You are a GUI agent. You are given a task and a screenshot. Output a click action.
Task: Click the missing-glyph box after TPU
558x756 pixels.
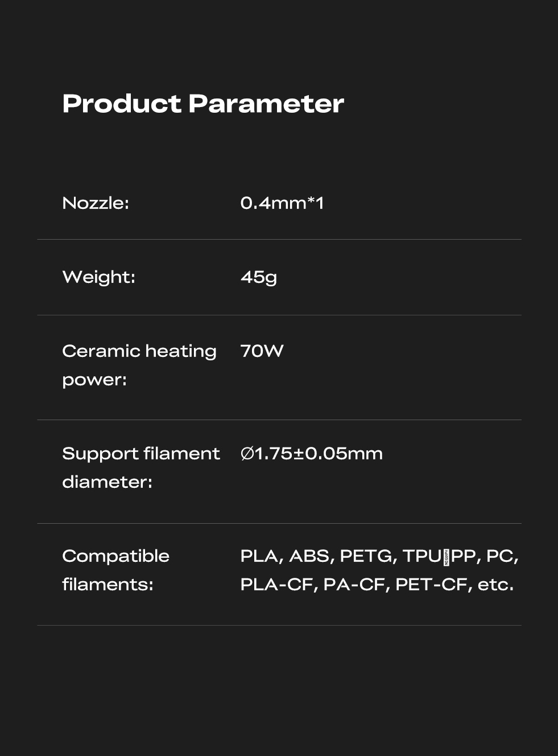446,557
